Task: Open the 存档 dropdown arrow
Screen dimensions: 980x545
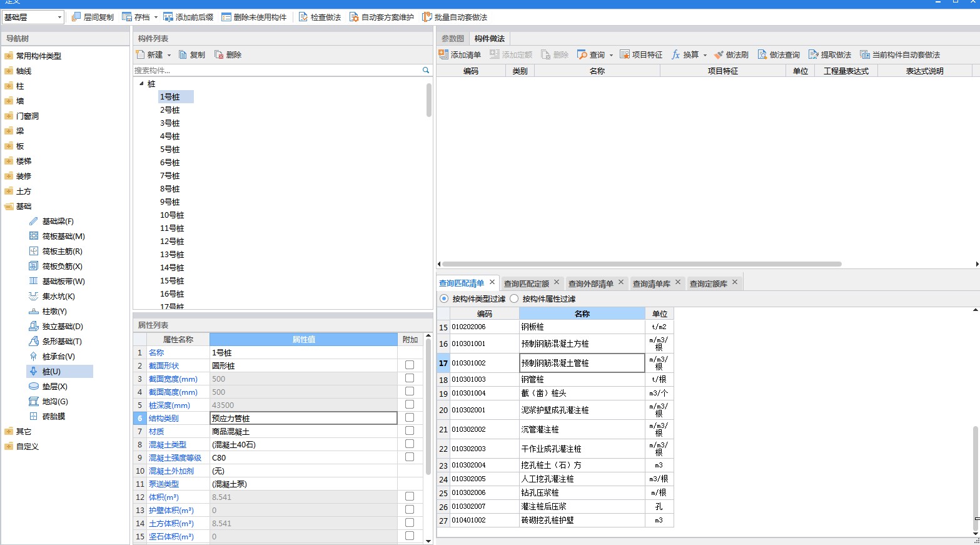Action: tap(156, 18)
